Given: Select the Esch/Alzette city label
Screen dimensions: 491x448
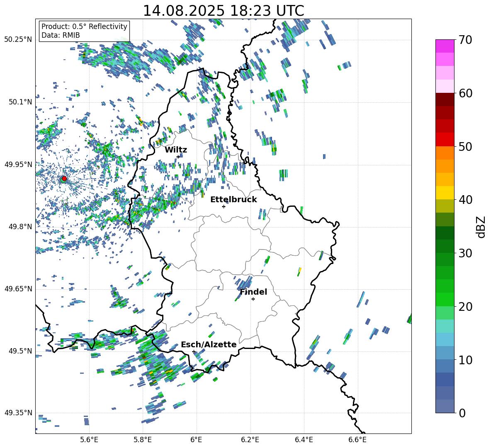Looking at the screenshot, I should [x=209, y=344].
